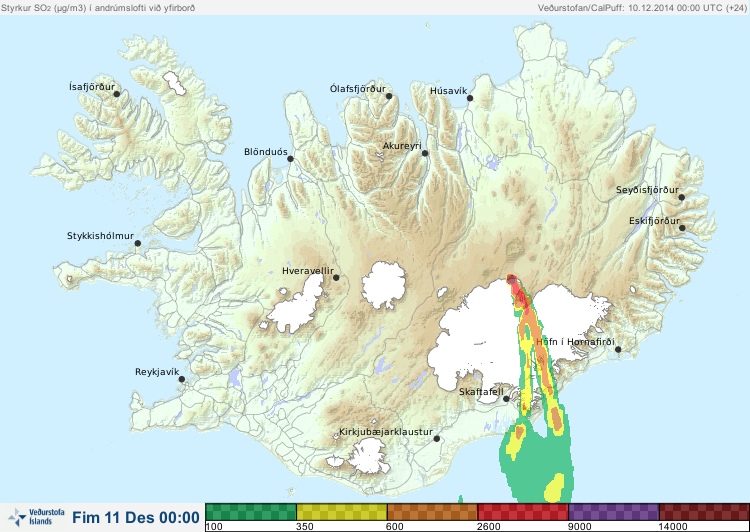Viewport: 750px width, 532px height.
Task: Click the Ísafjörður city marker dot
Action: (116, 94)
